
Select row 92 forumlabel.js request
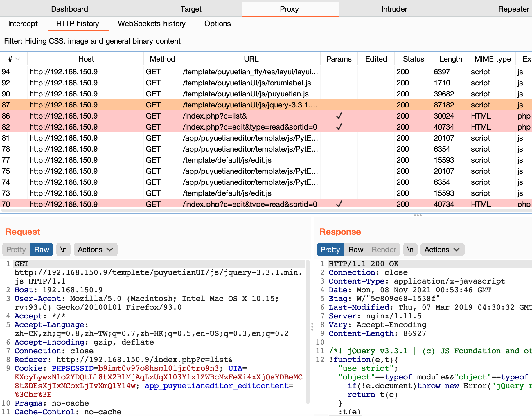[266, 83]
